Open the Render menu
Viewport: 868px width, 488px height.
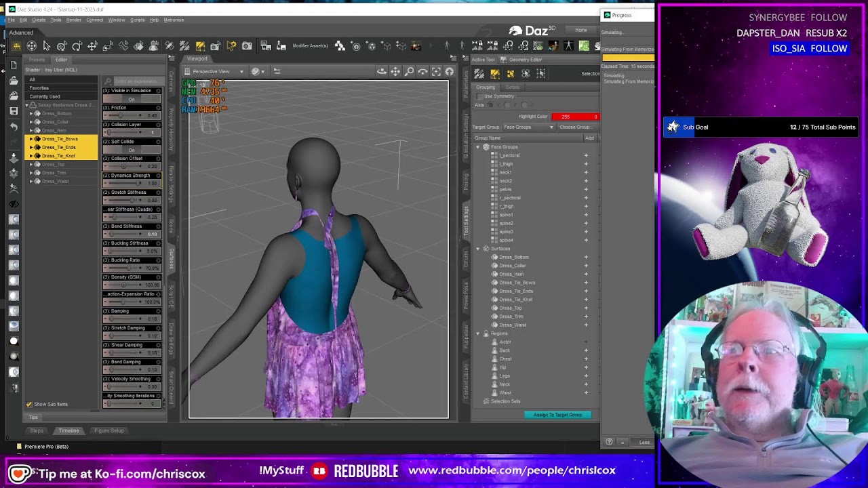74,20
